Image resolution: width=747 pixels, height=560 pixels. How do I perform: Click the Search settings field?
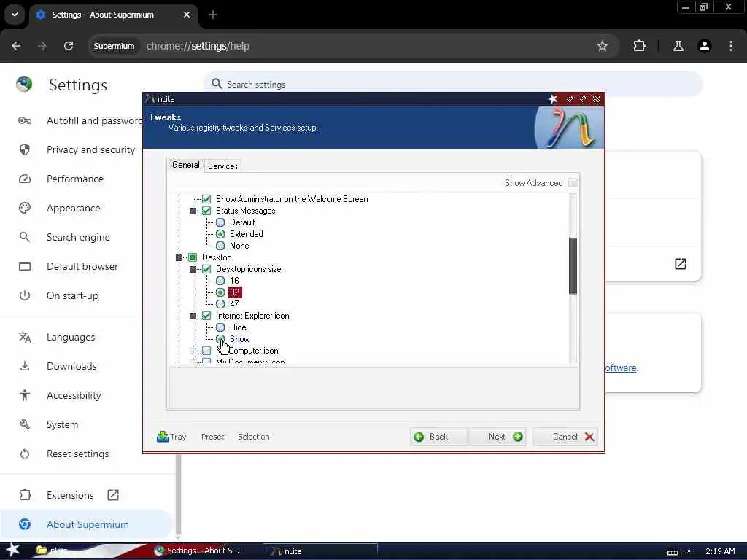pyautogui.click(x=452, y=85)
